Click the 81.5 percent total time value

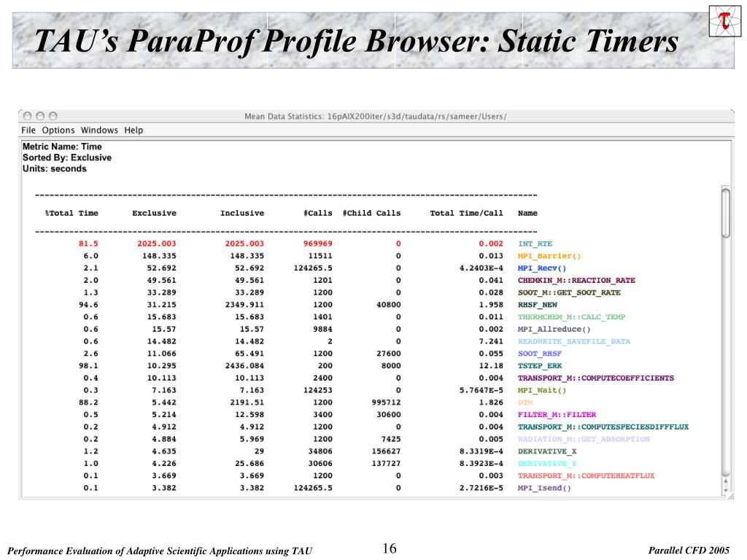point(88,244)
